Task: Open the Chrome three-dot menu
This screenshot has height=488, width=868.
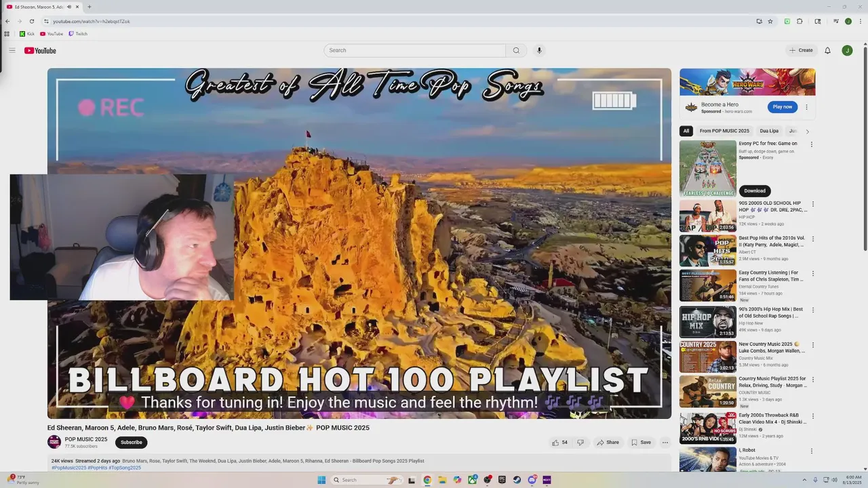Action: tap(860, 21)
